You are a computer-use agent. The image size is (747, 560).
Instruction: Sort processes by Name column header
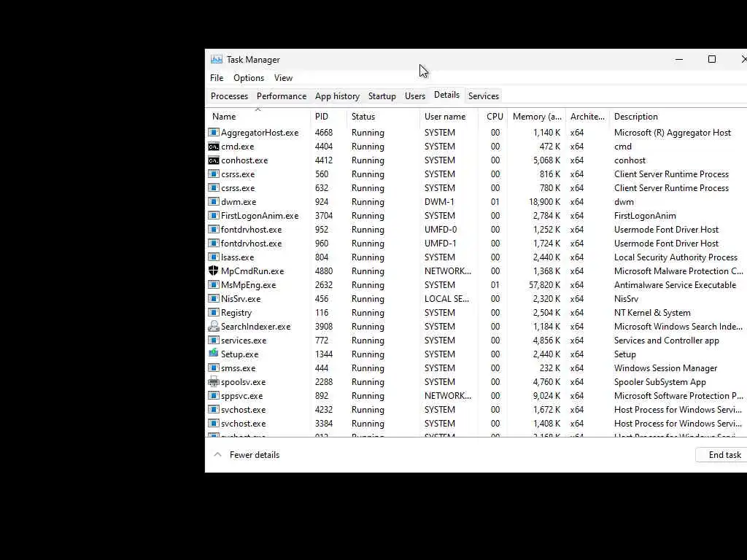pyautogui.click(x=258, y=116)
